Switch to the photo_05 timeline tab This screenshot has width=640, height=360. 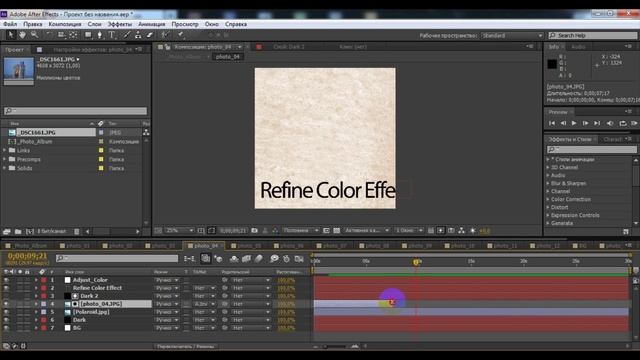pos(246,246)
